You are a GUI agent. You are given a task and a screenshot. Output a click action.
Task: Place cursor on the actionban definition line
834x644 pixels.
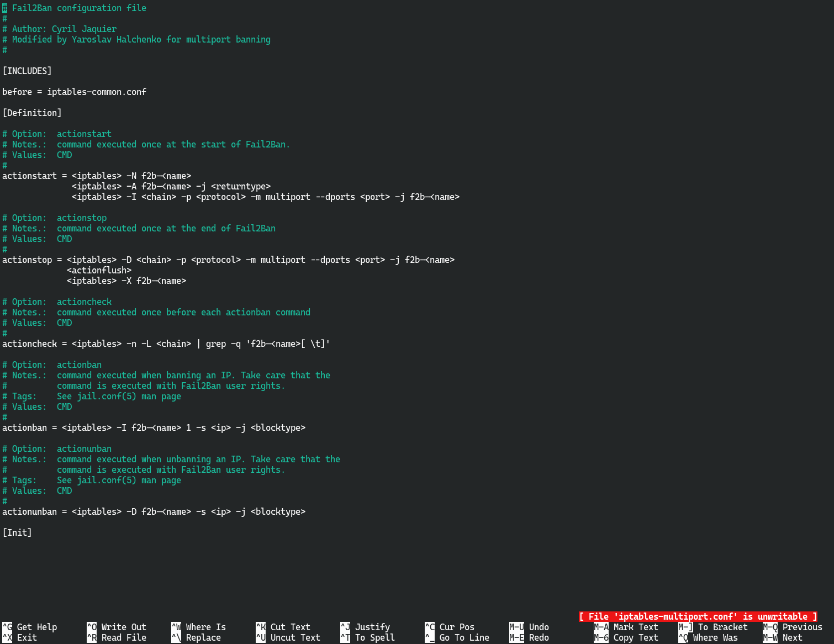154,427
